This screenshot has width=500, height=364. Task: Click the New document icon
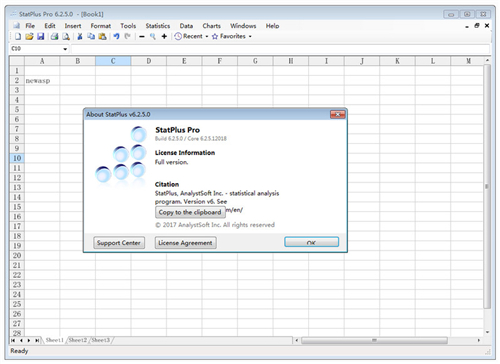[18, 36]
